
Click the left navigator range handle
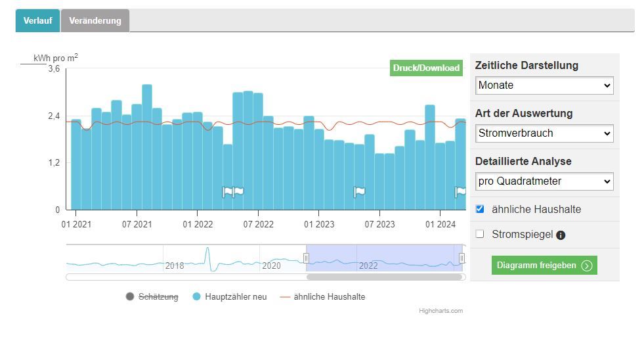coord(306,258)
